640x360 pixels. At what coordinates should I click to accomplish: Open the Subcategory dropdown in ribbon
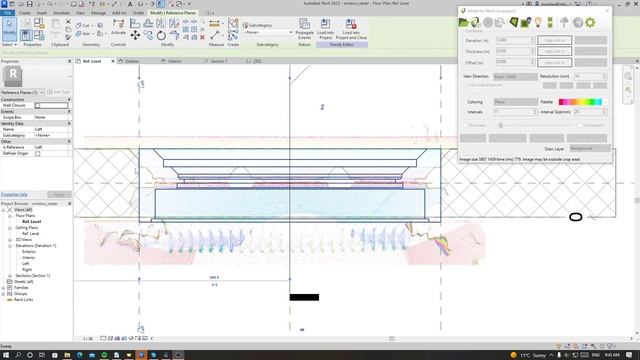pyautogui.click(x=269, y=32)
